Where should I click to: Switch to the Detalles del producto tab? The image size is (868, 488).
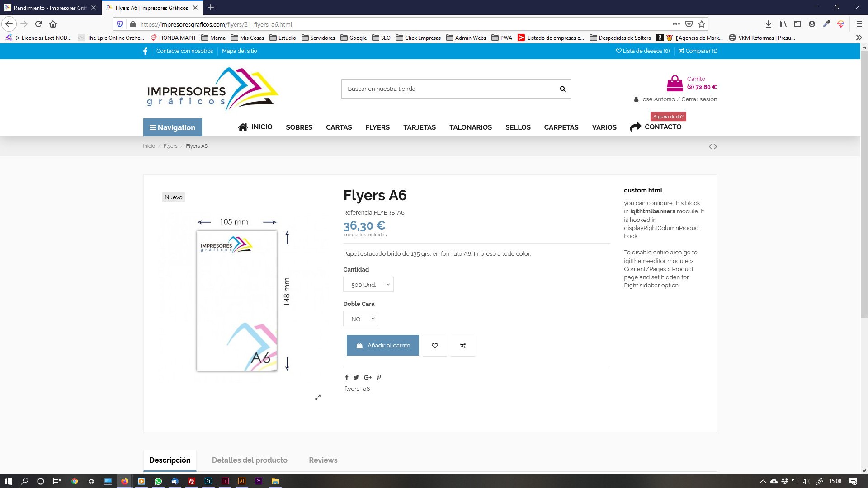tap(250, 460)
